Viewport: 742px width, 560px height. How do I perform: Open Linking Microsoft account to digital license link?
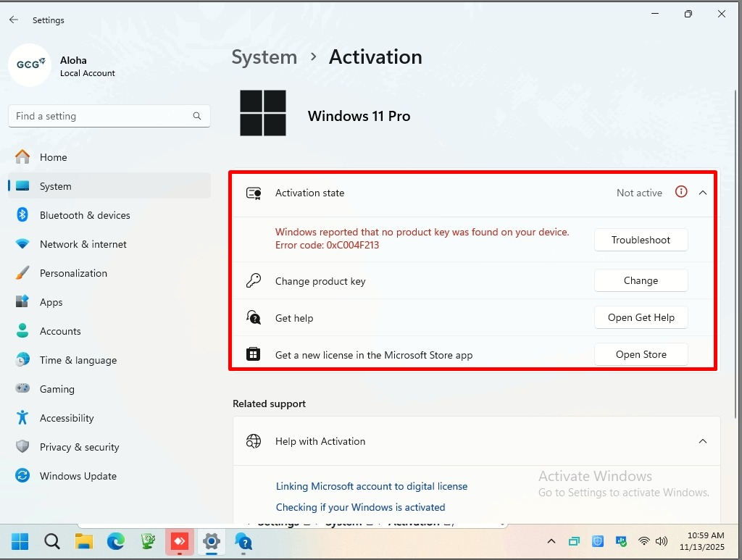372,486
